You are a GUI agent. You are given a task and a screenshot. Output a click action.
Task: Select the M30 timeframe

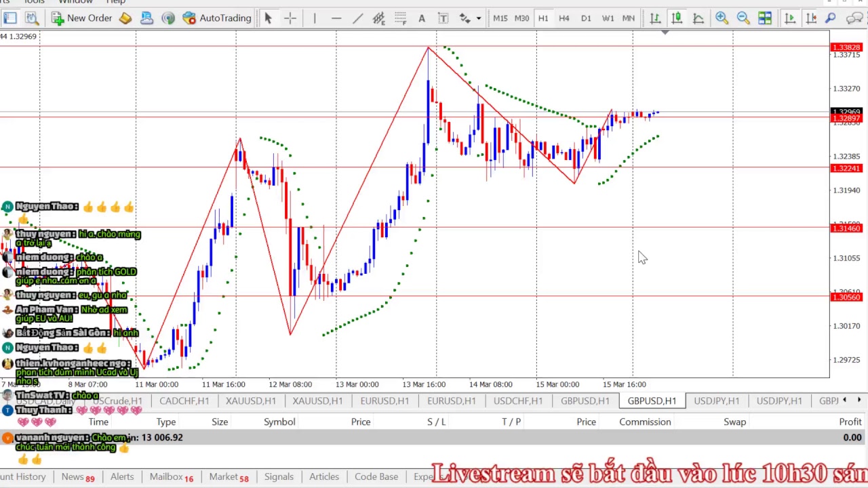point(521,18)
